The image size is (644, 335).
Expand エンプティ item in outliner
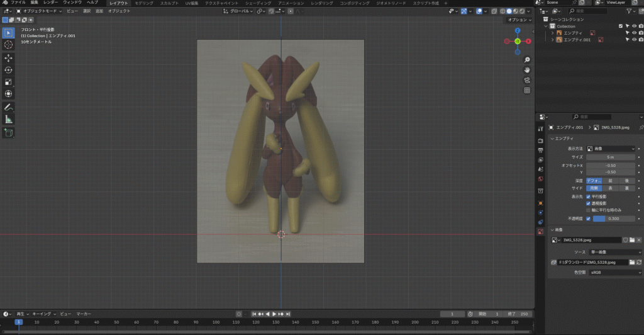(552, 33)
